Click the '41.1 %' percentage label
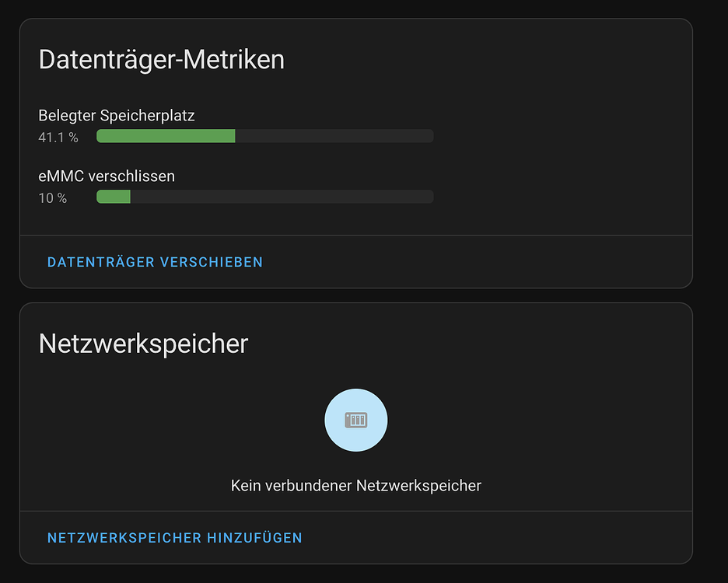 pos(58,136)
